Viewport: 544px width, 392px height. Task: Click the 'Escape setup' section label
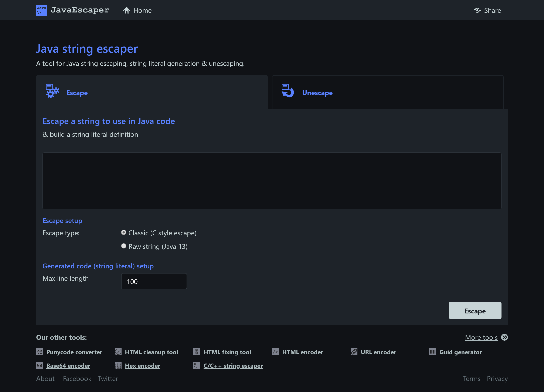(62, 221)
